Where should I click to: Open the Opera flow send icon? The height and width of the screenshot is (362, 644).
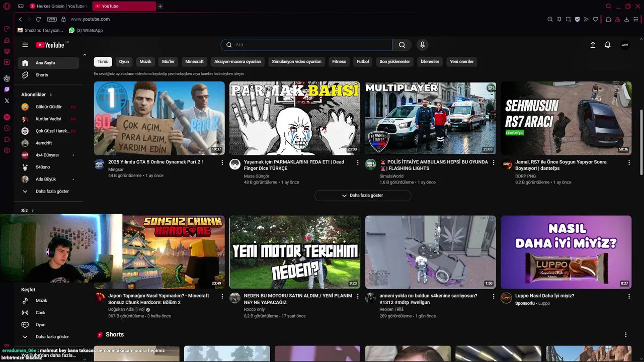[586, 19]
